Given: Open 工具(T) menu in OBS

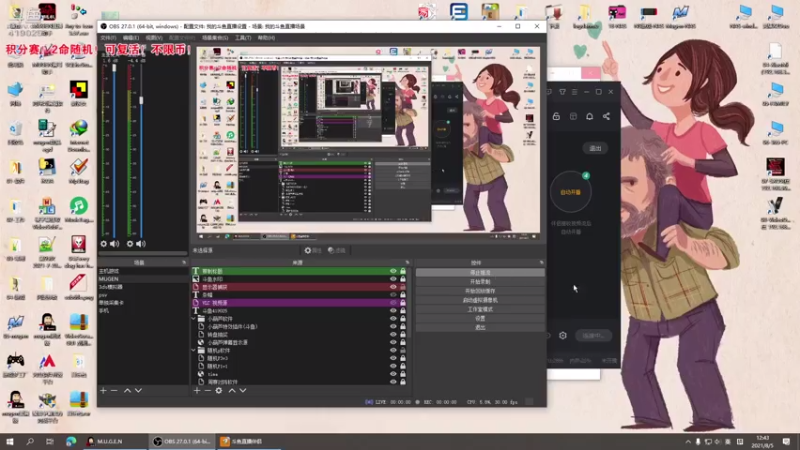Looking at the screenshot, I should (x=243, y=38).
